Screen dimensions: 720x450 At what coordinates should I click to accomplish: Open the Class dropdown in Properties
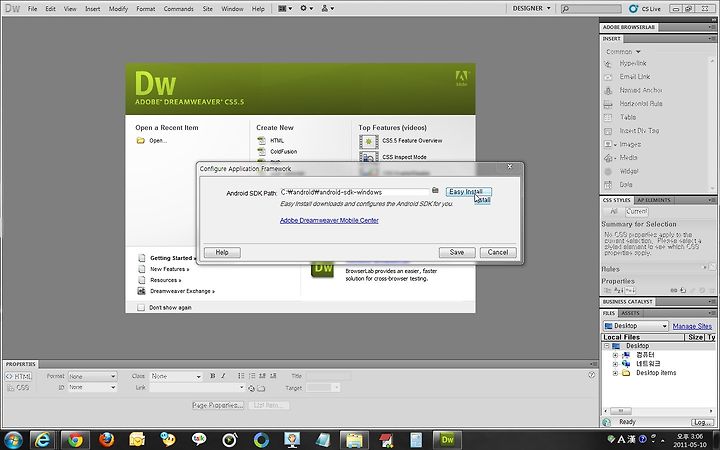click(176, 376)
